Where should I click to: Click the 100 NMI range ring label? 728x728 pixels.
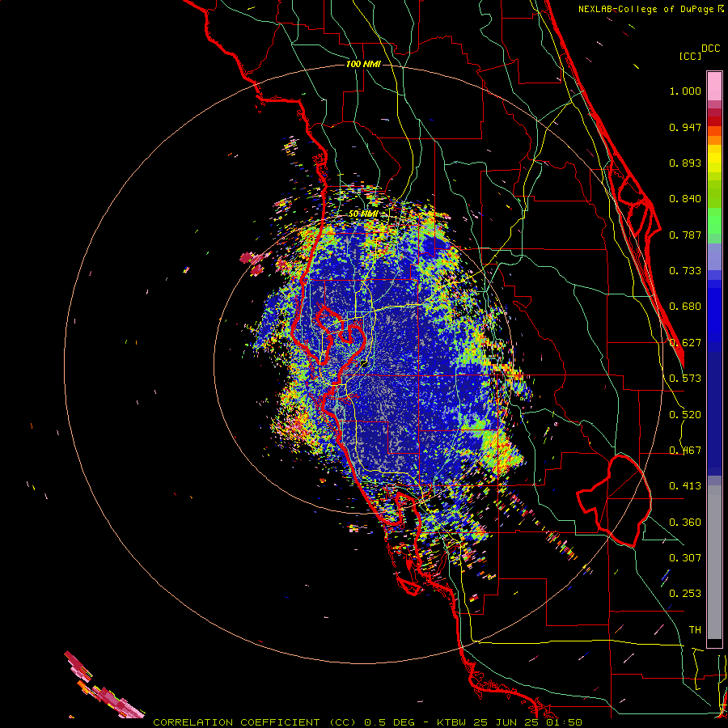click(363, 64)
